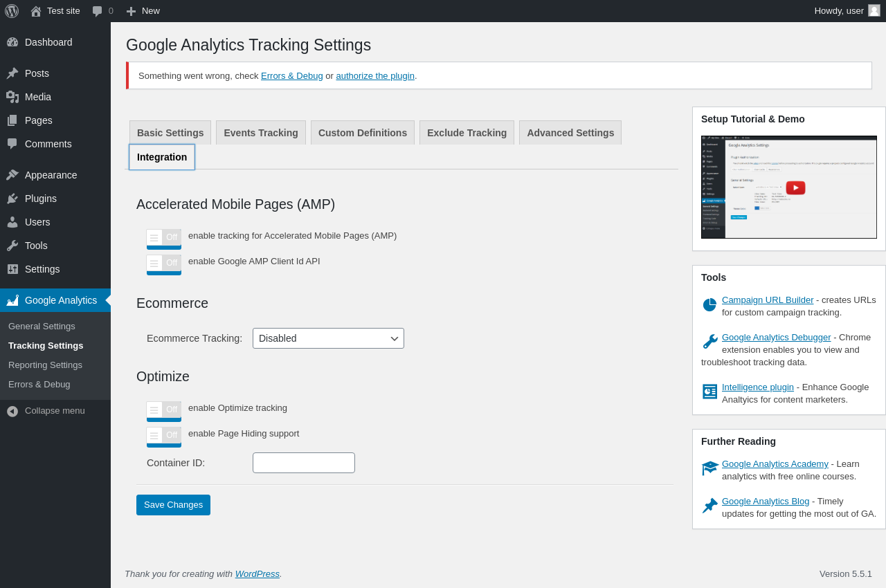This screenshot has width=886, height=588.
Task: Enable the Optimize tracking switch
Action: pyautogui.click(x=164, y=411)
